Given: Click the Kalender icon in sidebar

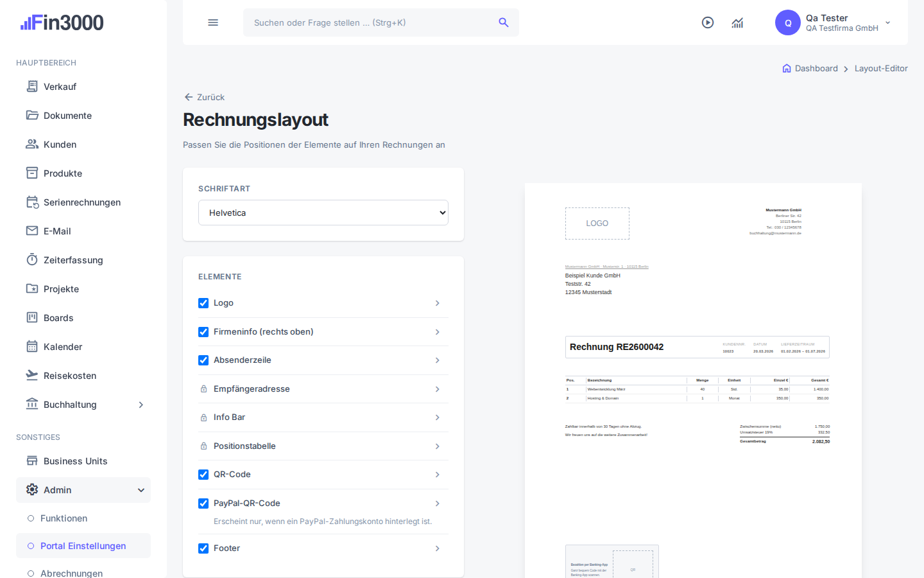Looking at the screenshot, I should [x=32, y=346].
